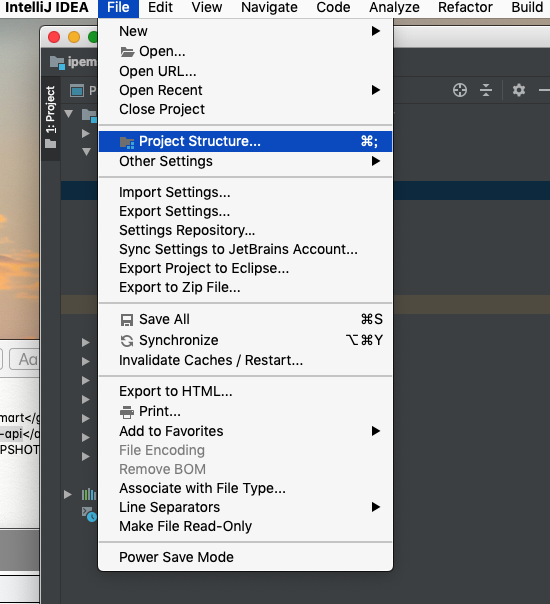Screen dimensions: 550x604
Task: Toggle Power Save Mode
Action: 245,557
